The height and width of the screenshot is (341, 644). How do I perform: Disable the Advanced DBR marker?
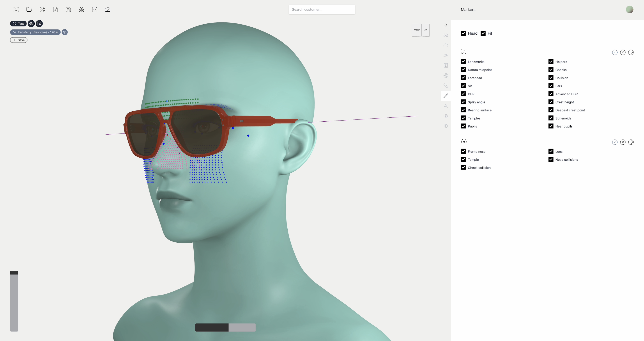551,94
